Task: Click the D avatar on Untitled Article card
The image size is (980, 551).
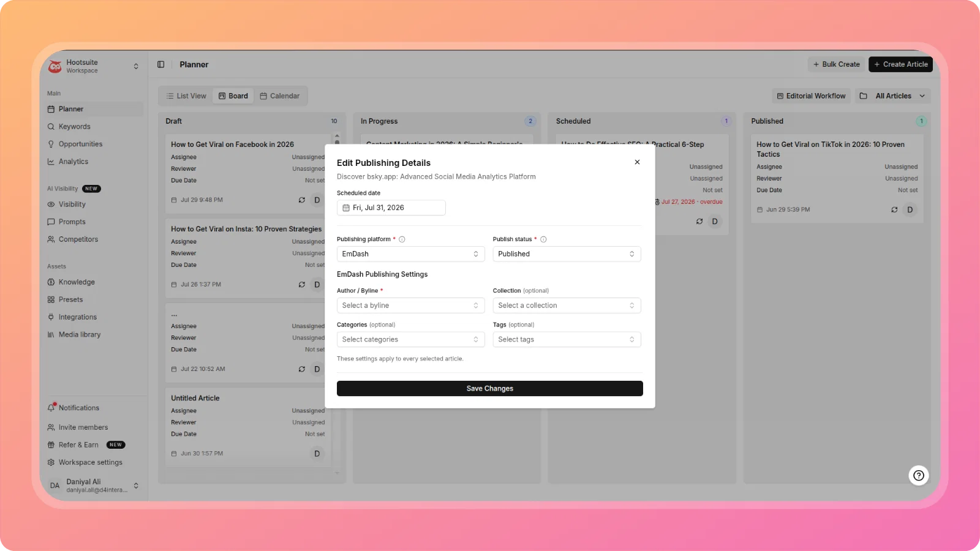Action: [x=317, y=454]
